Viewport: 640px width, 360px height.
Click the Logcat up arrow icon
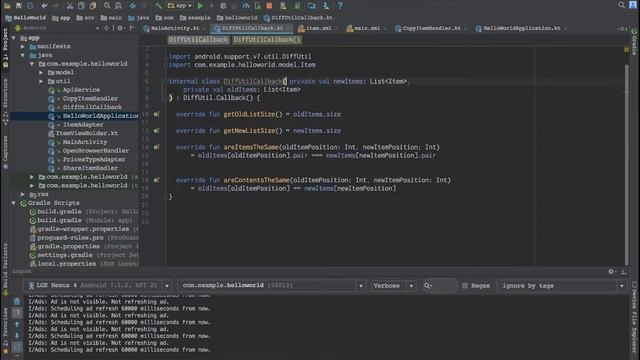pos(17,324)
